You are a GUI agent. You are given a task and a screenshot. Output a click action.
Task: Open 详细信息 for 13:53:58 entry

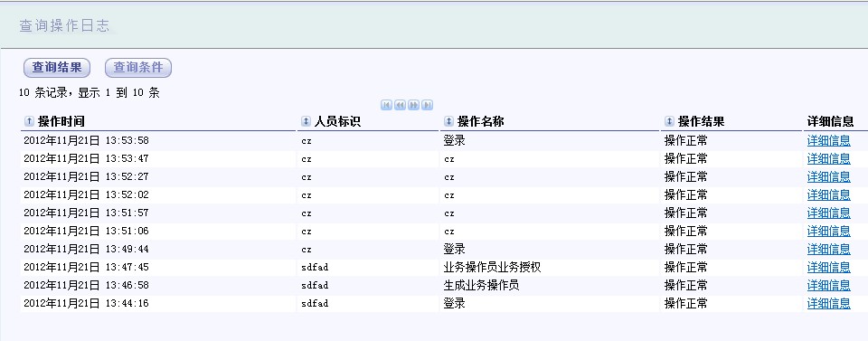pyautogui.click(x=829, y=140)
